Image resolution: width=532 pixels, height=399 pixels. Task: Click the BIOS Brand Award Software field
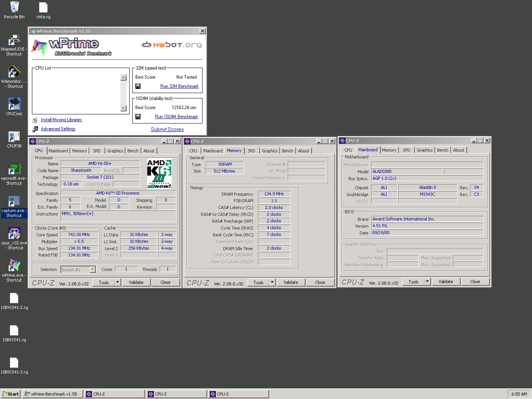427,219
